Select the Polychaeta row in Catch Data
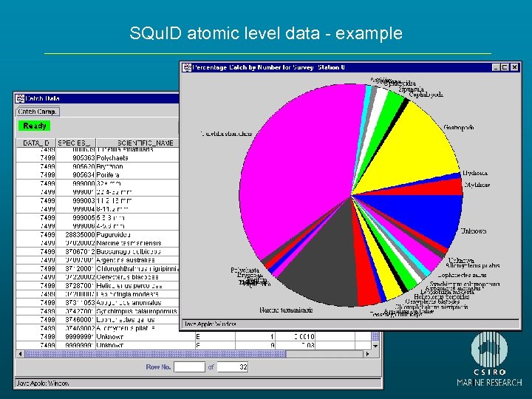The height and width of the screenshot is (399, 532). pyautogui.click(x=98, y=158)
